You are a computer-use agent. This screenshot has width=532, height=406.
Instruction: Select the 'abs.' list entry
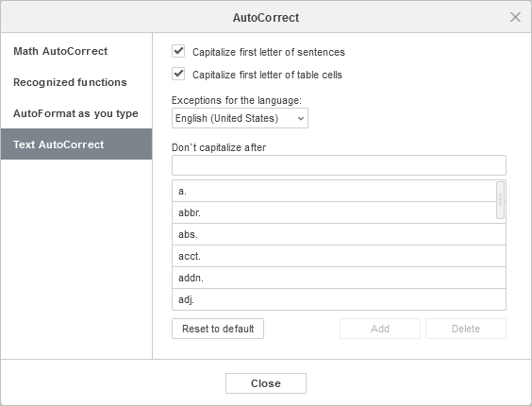pyautogui.click(x=339, y=234)
